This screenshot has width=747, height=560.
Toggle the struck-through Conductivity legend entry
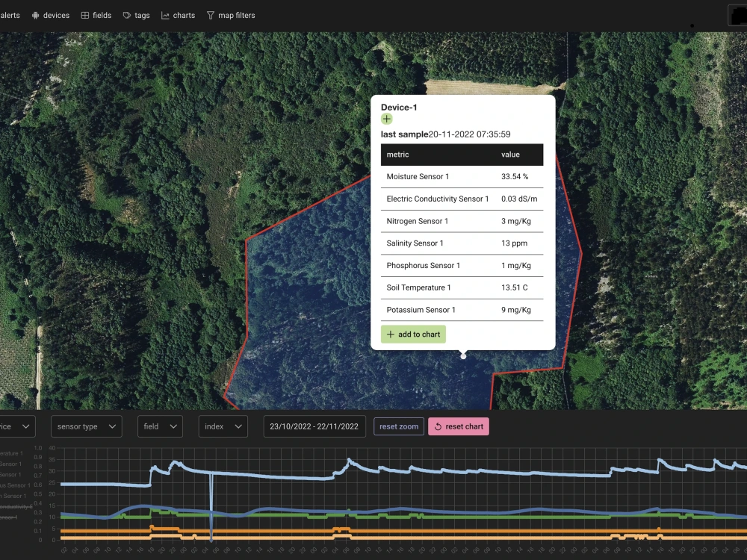pyautogui.click(x=16, y=507)
